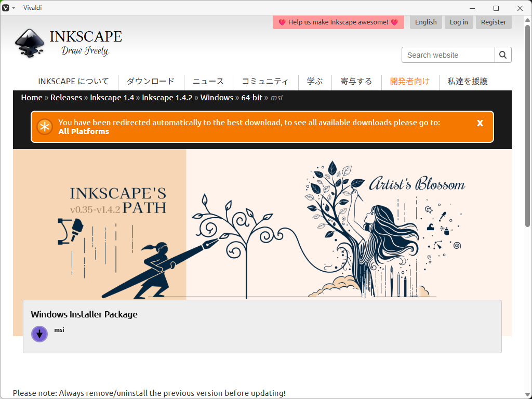Open Windows breadcrumb link
This screenshot has width=532, height=399.
217,98
